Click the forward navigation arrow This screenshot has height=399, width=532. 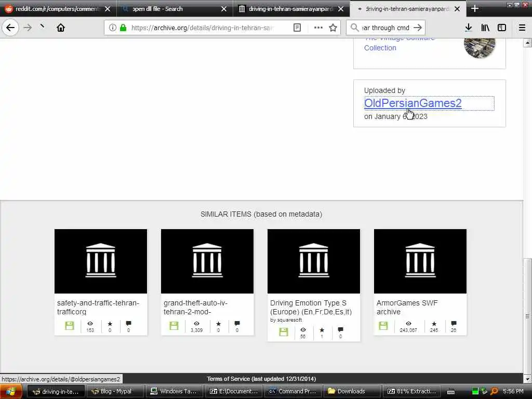click(x=28, y=28)
